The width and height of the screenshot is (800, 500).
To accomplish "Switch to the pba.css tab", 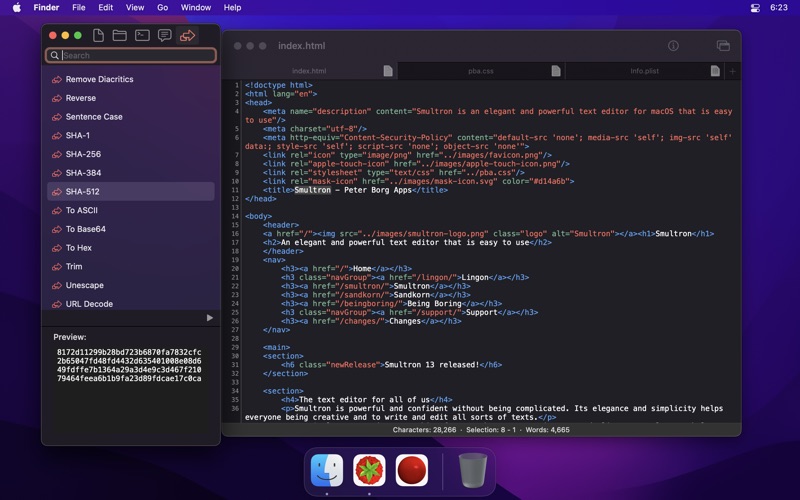I will tap(481, 71).
